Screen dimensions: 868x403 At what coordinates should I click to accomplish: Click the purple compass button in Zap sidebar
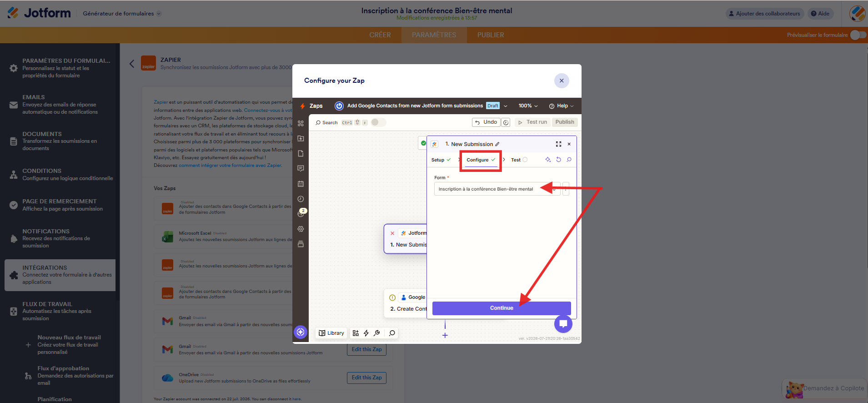pyautogui.click(x=301, y=332)
